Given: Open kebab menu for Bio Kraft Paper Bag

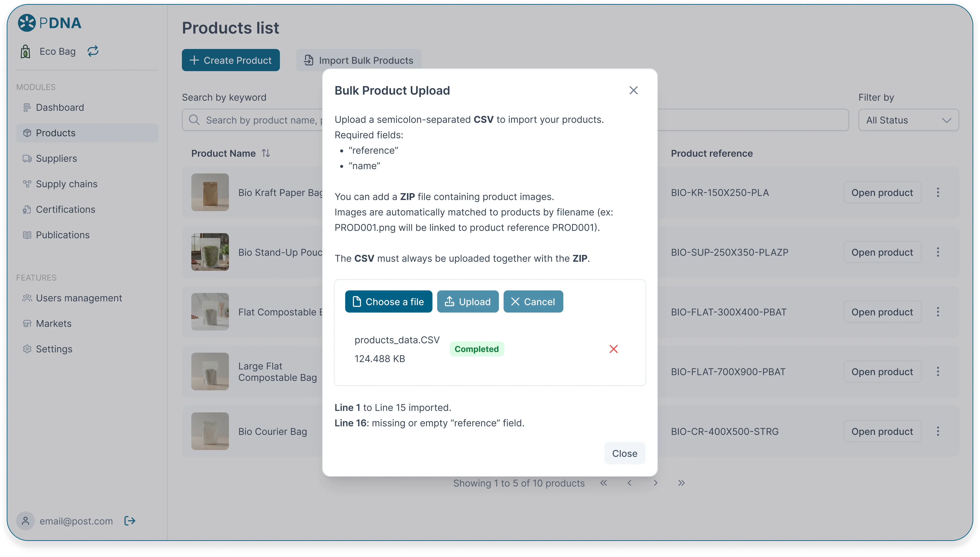Looking at the screenshot, I should [937, 192].
